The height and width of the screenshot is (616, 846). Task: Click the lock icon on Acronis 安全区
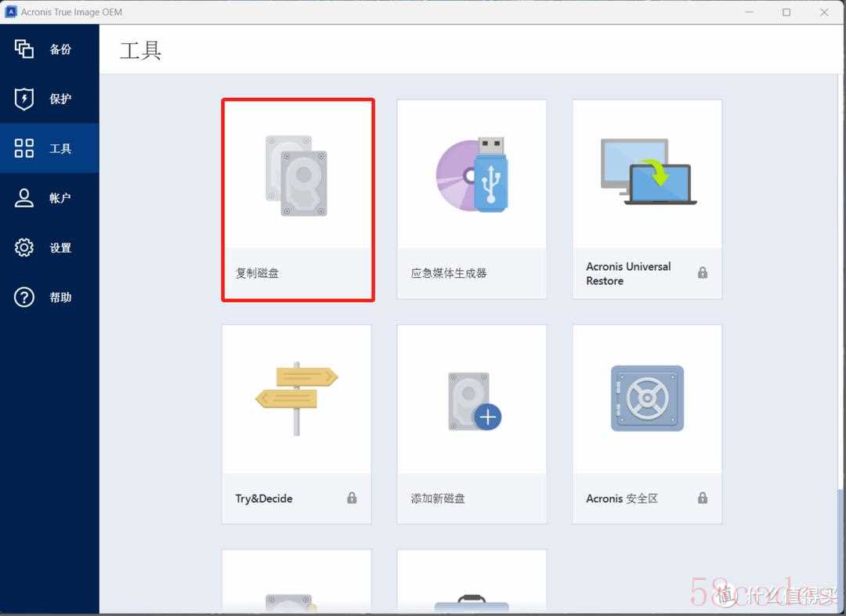pyautogui.click(x=703, y=498)
